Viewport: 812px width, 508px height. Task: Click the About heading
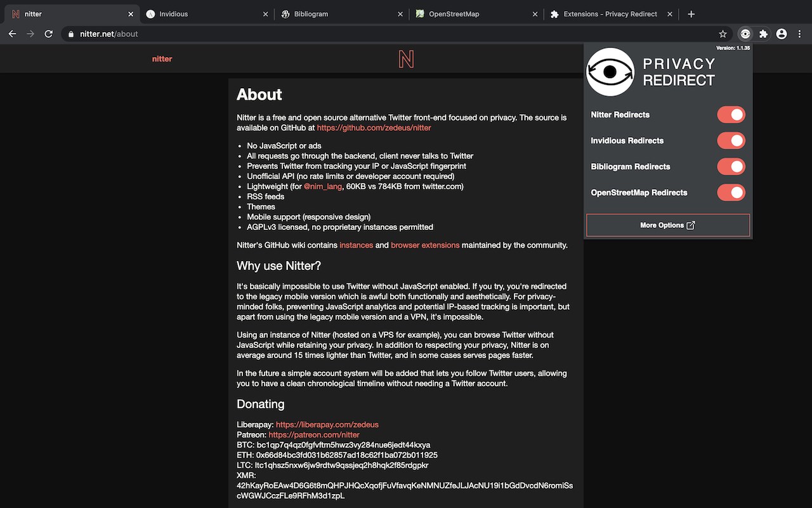(x=259, y=95)
